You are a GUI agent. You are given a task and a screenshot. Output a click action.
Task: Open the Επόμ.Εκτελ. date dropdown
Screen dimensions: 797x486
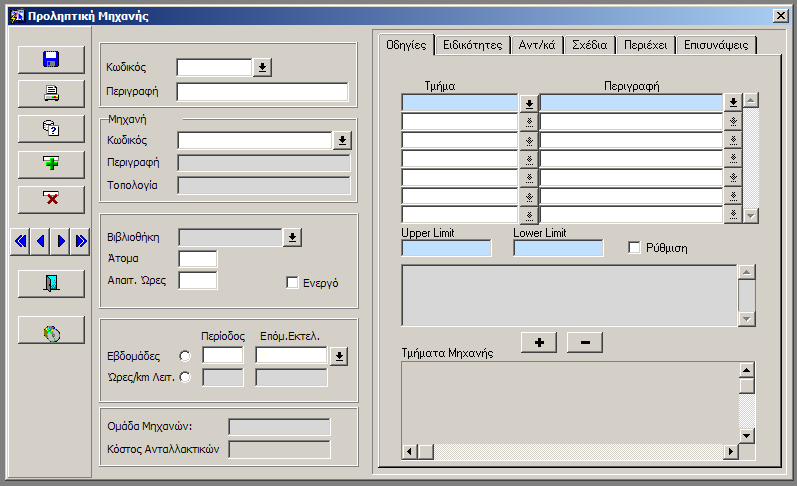(339, 356)
